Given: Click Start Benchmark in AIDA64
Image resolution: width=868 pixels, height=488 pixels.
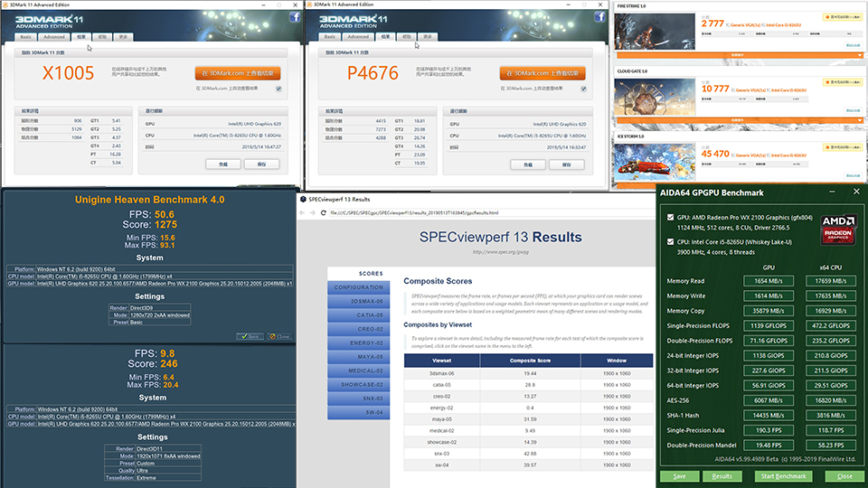Looking at the screenshot, I should pyautogui.click(x=783, y=476).
